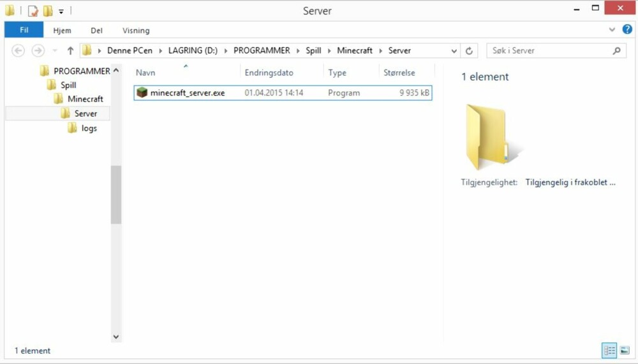
Task: Click the Minecraft folder icon in tree
Action: click(58, 99)
